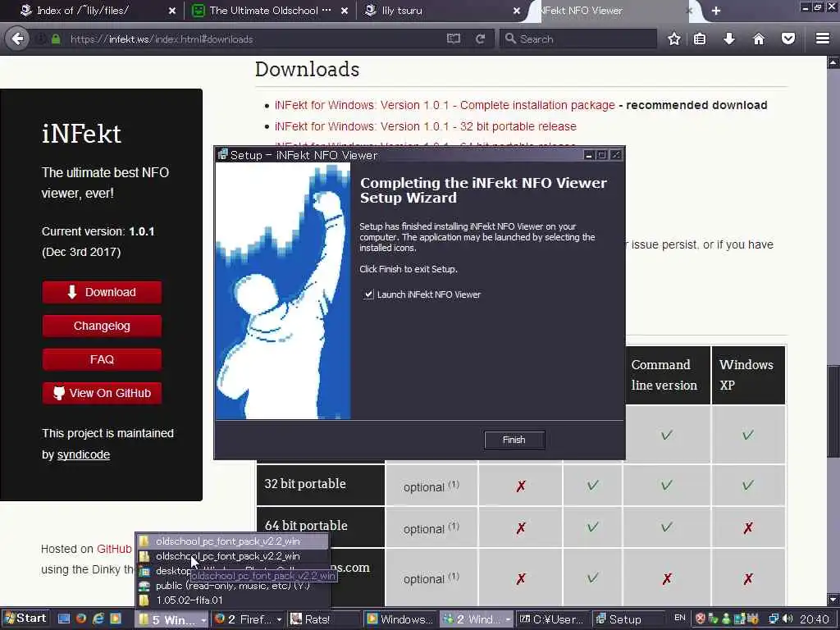This screenshot has width=840, height=630.
Task: Click the 'iNFekt' sidebar title
Action: [x=81, y=134]
